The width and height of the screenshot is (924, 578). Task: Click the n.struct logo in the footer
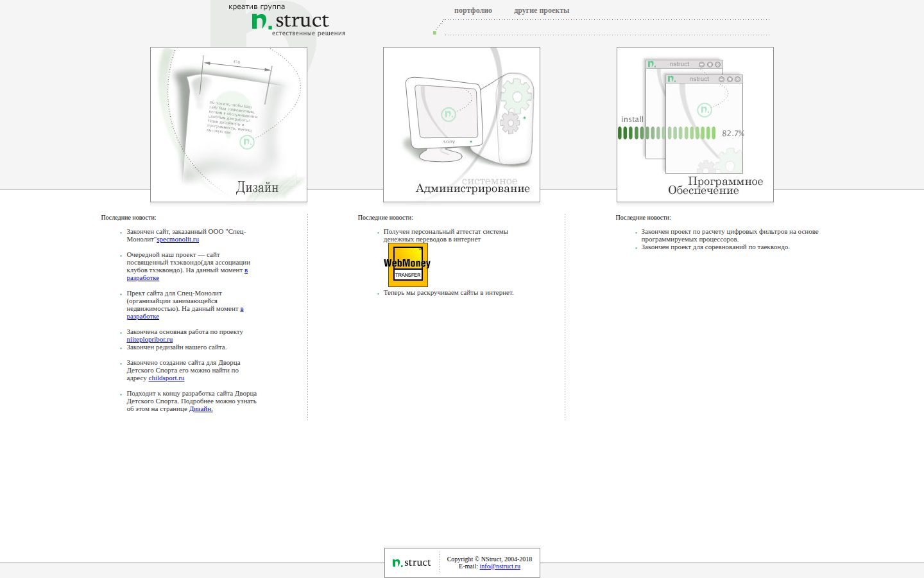[411, 563]
